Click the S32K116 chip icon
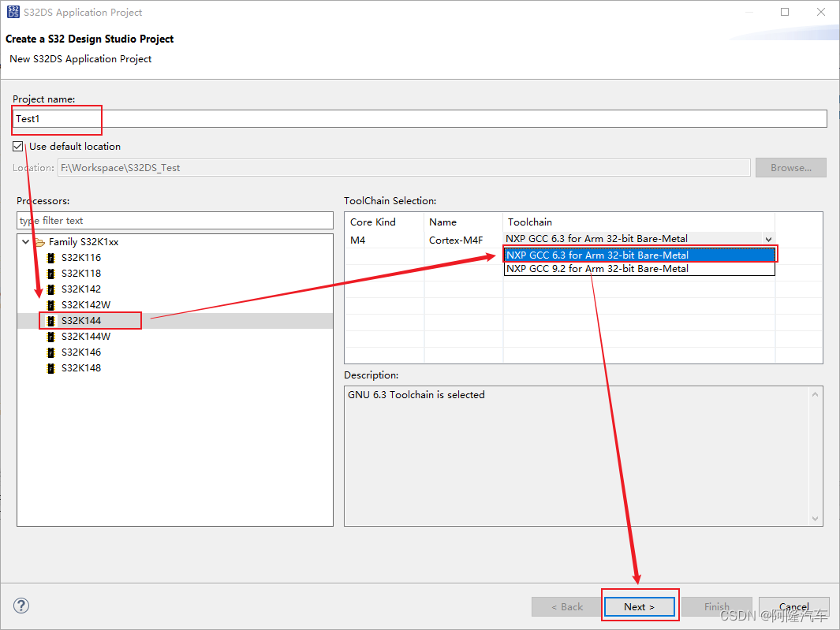Screen dimensions: 840x630 51,258
